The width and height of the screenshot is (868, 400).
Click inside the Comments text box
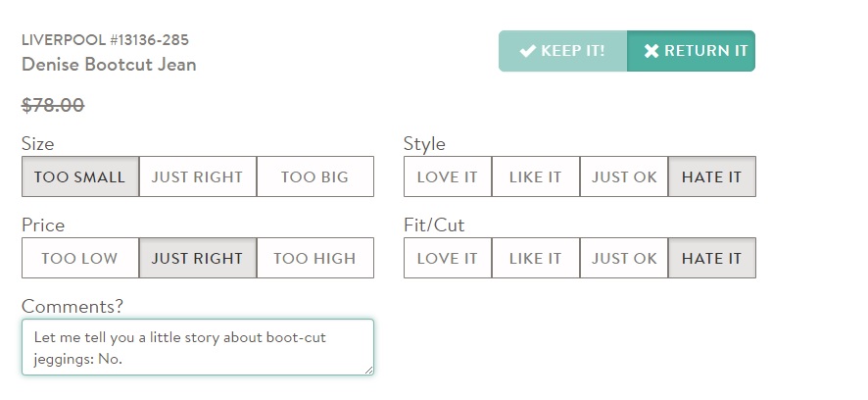coord(196,347)
